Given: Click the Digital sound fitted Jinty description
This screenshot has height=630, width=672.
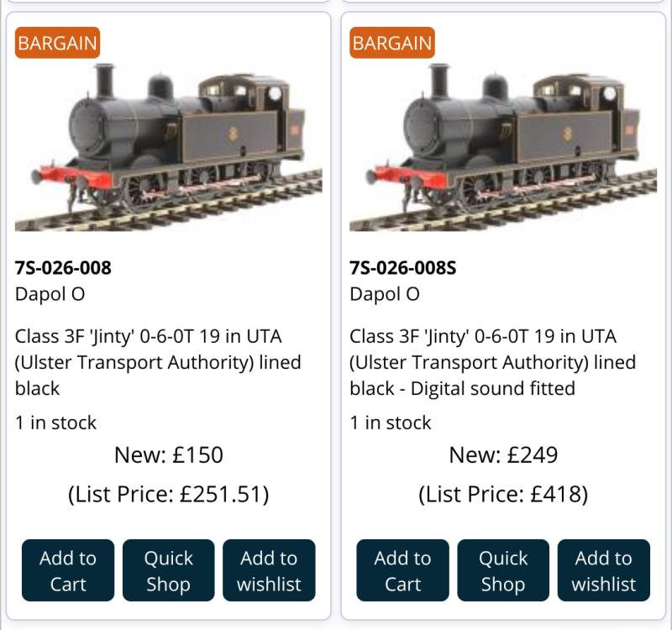Looking at the screenshot, I should (x=492, y=362).
